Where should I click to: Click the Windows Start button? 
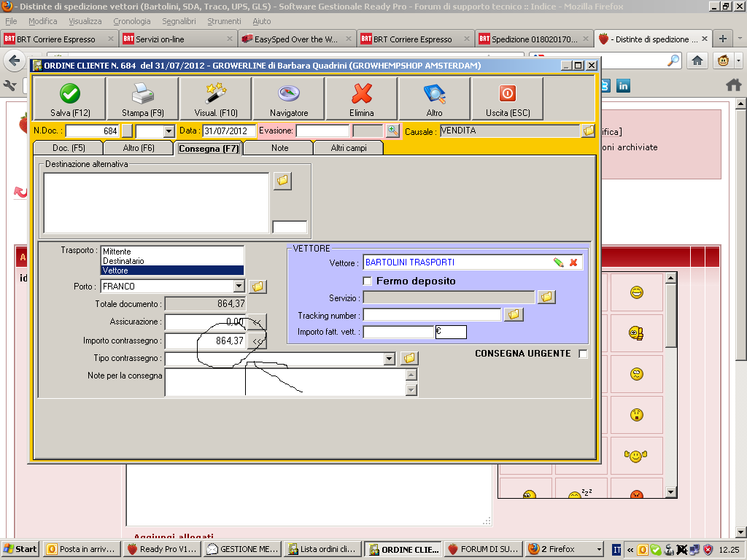[20, 549]
